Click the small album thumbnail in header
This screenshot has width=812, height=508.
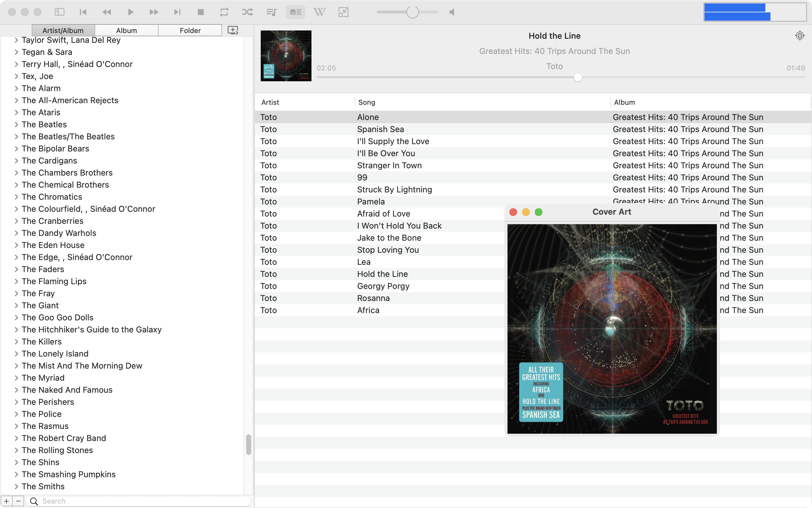coord(286,56)
